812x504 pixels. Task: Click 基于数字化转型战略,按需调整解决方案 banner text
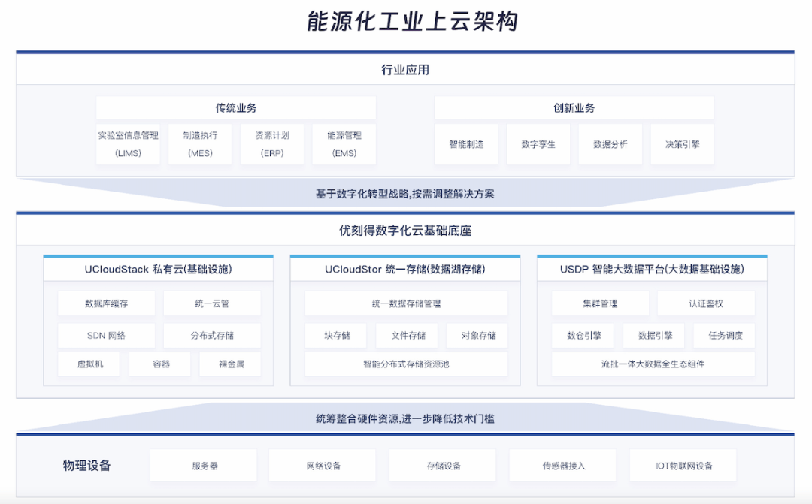pyautogui.click(x=405, y=194)
